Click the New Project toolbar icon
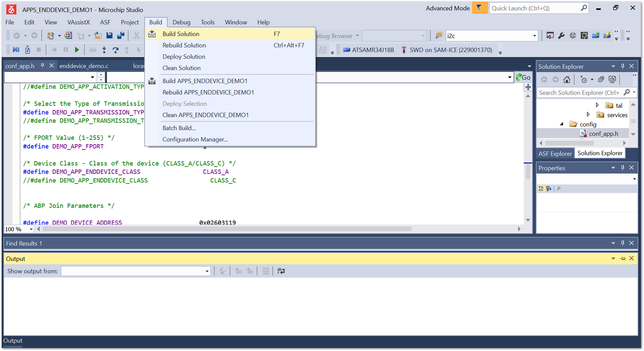 tap(50, 36)
